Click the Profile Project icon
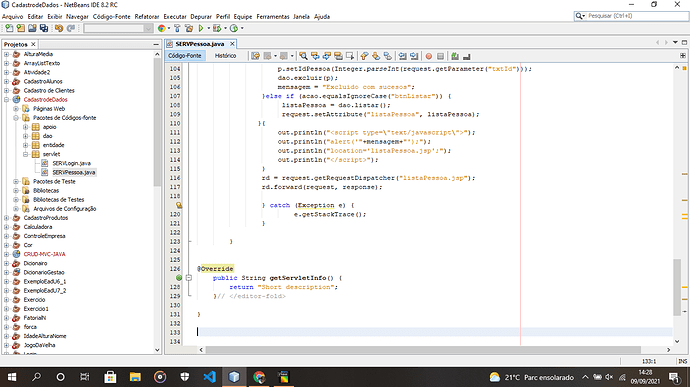Image resolution: width=690 pixels, height=387 pixels. tap(234, 28)
